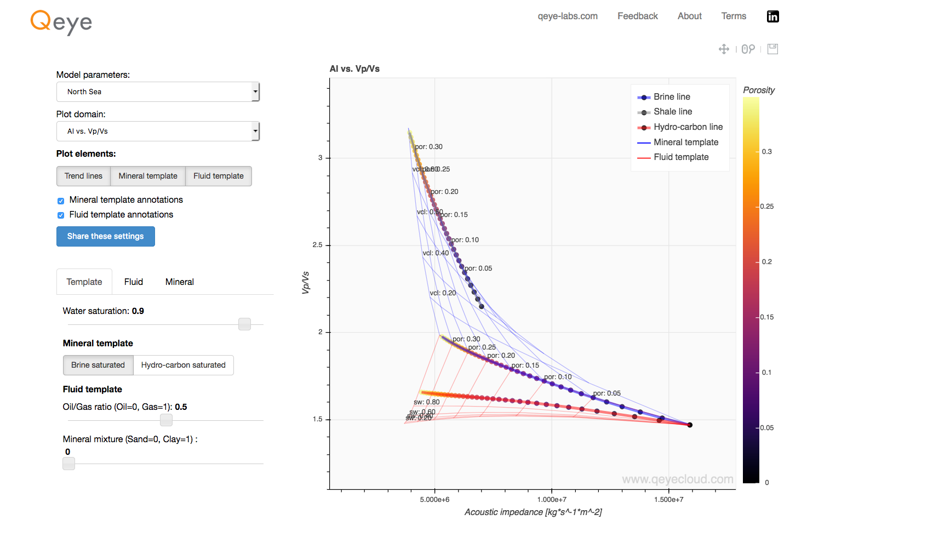Viewport: 933px width, 560px height.
Task: Click the 'Acoustic impedance' axis label
Action: pos(533,512)
